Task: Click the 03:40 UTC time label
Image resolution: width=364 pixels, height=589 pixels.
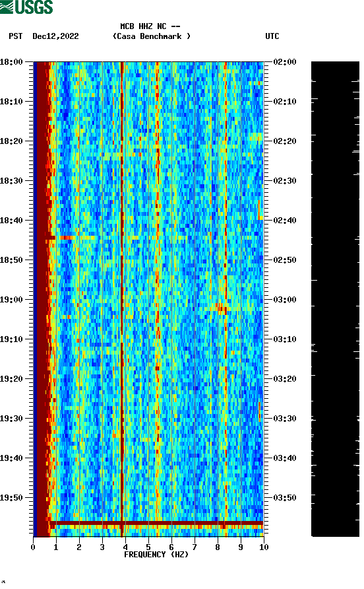Action: tap(285, 458)
